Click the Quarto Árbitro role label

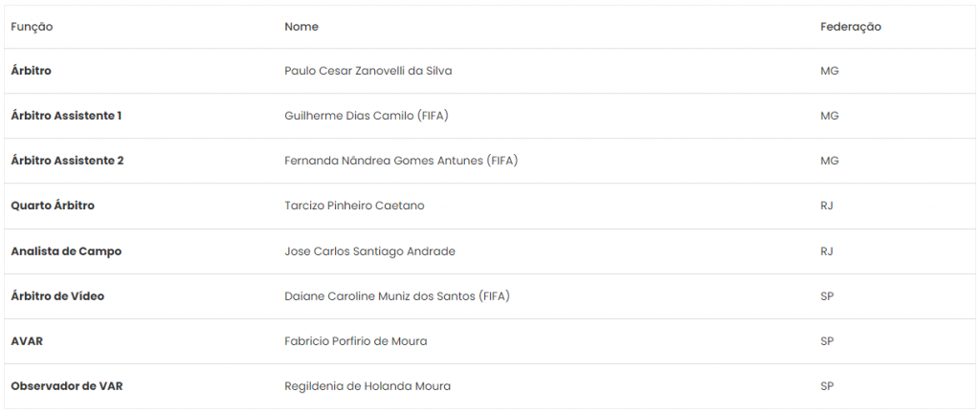point(53,207)
